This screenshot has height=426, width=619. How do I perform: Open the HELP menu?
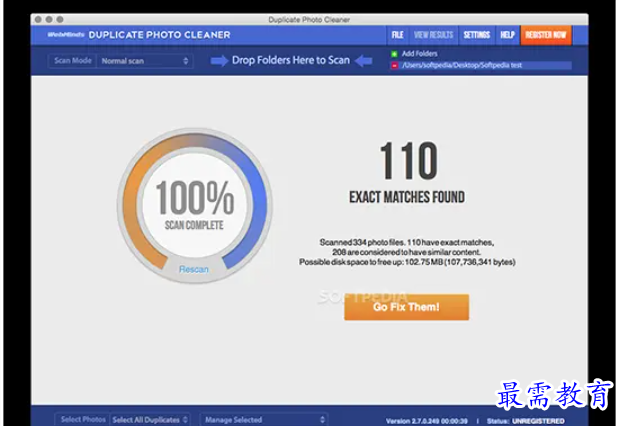[x=507, y=35]
